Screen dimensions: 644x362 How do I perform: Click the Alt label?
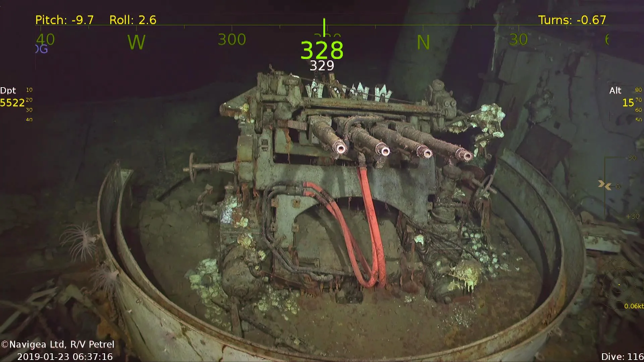pos(615,90)
